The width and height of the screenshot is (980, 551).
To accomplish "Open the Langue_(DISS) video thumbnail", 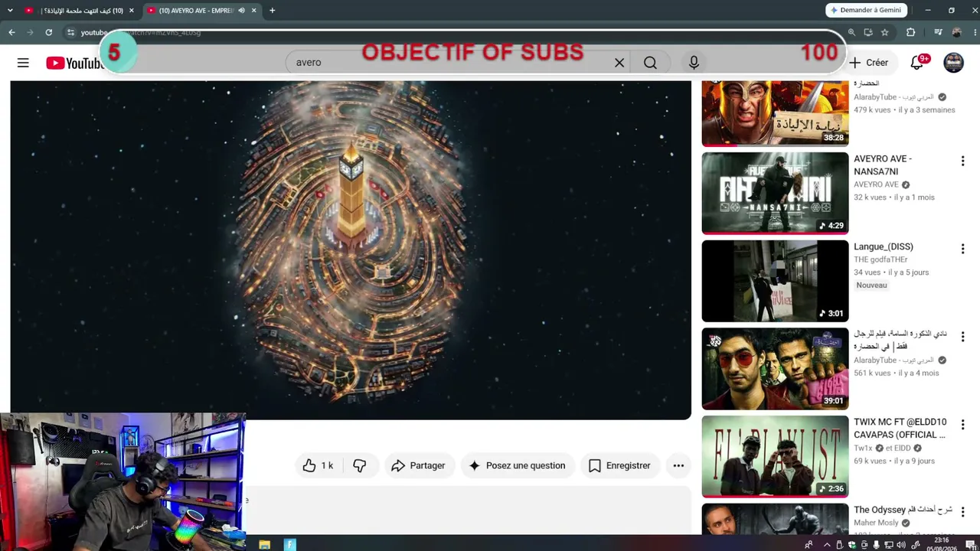I will [775, 281].
